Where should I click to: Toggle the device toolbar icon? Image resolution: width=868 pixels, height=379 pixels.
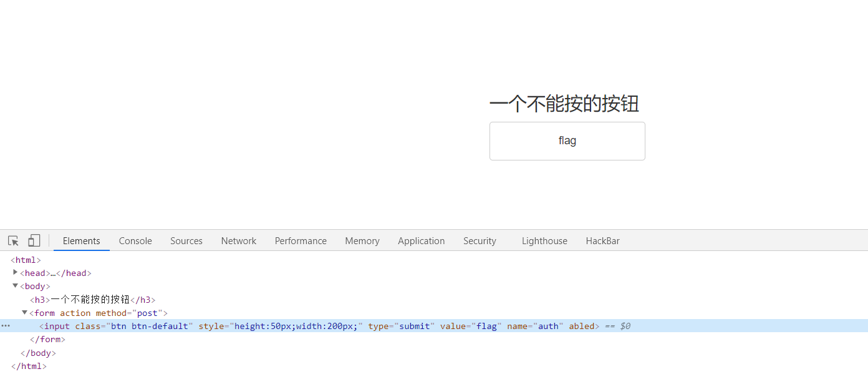(x=34, y=241)
